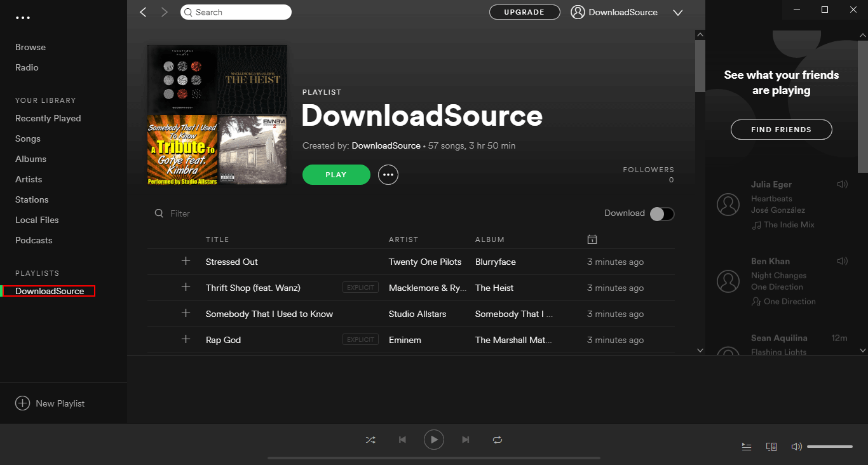Toggle shuffle playback

370,440
